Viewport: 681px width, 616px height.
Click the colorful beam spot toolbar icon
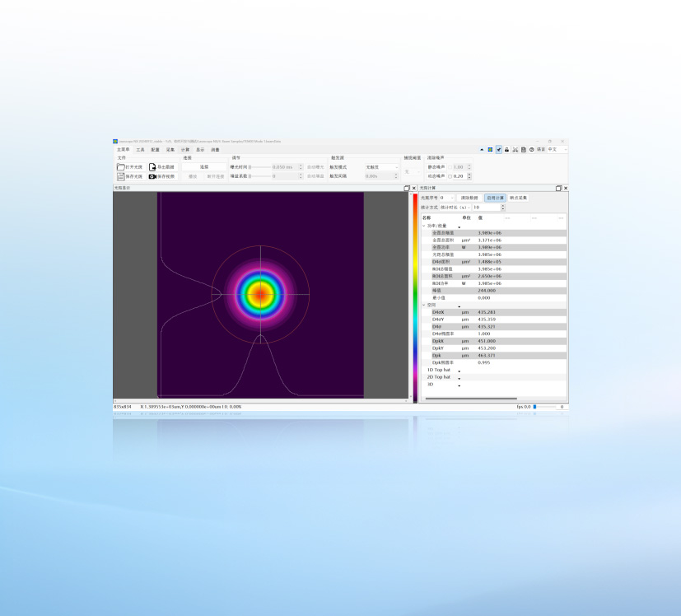pyautogui.click(x=490, y=149)
